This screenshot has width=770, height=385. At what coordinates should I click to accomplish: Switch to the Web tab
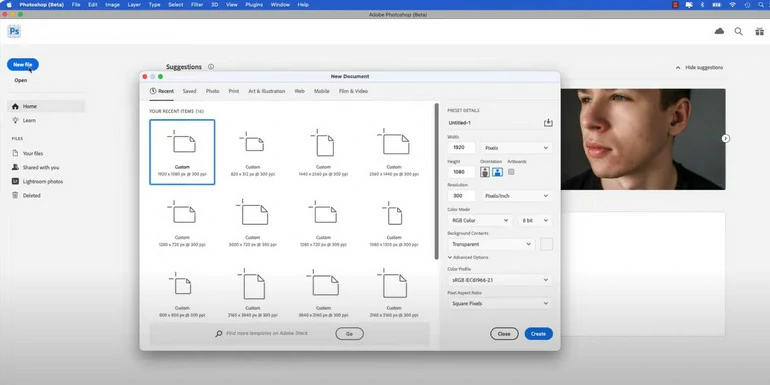click(x=300, y=91)
